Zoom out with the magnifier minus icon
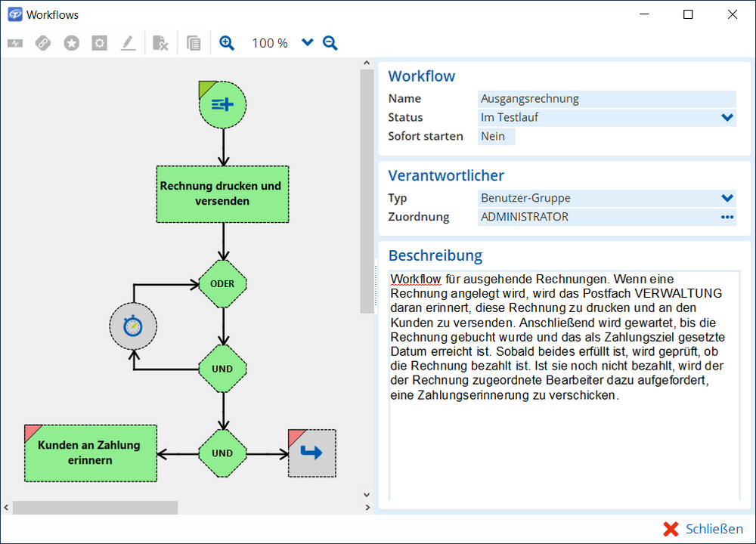756x544 pixels. pyautogui.click(x=330, y=43)
